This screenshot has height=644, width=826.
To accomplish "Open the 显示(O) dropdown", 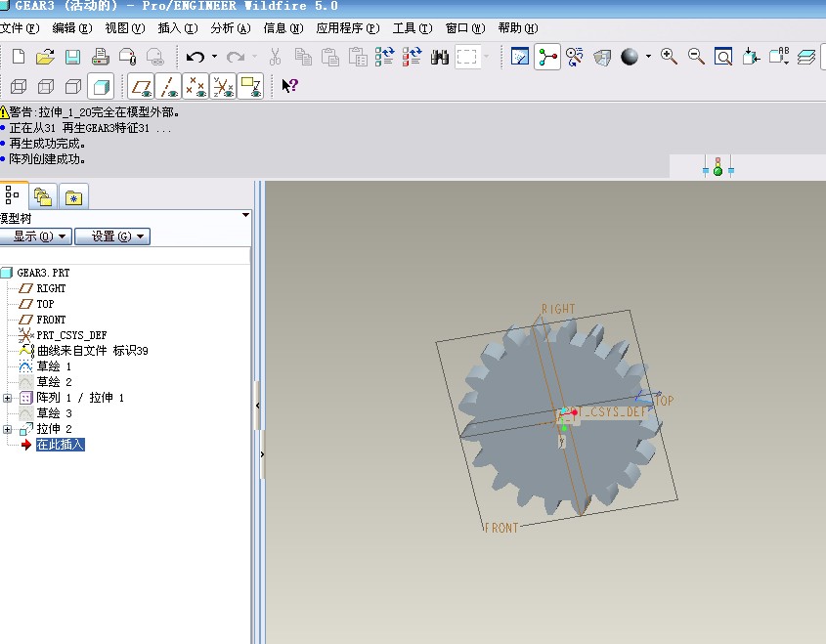I will 35,236.
